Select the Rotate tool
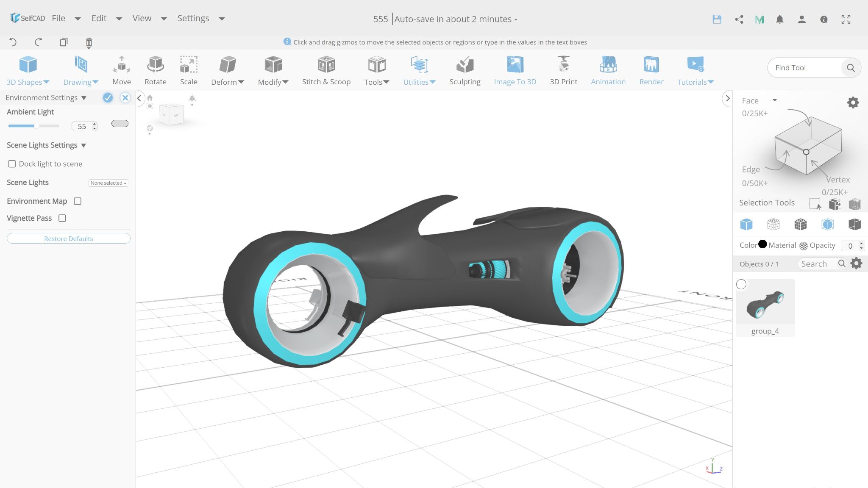The image size is (868, 488). [x=155, y=70]
